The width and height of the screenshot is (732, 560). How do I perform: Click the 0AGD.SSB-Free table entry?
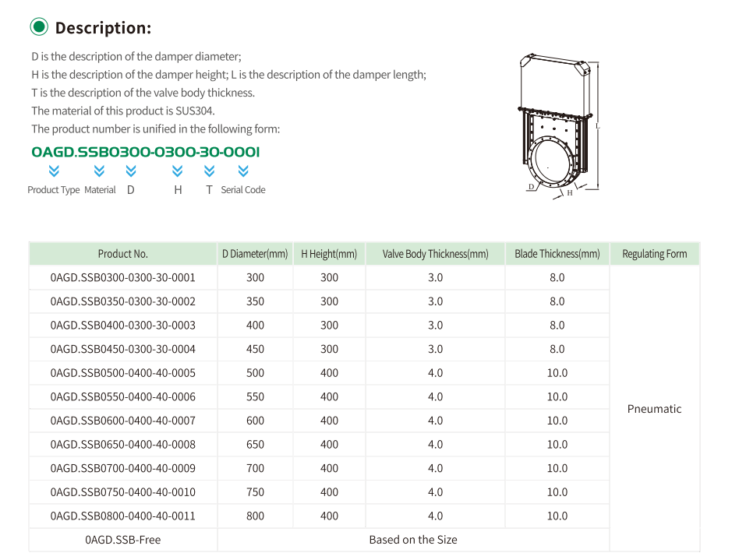tap(122, 540)
